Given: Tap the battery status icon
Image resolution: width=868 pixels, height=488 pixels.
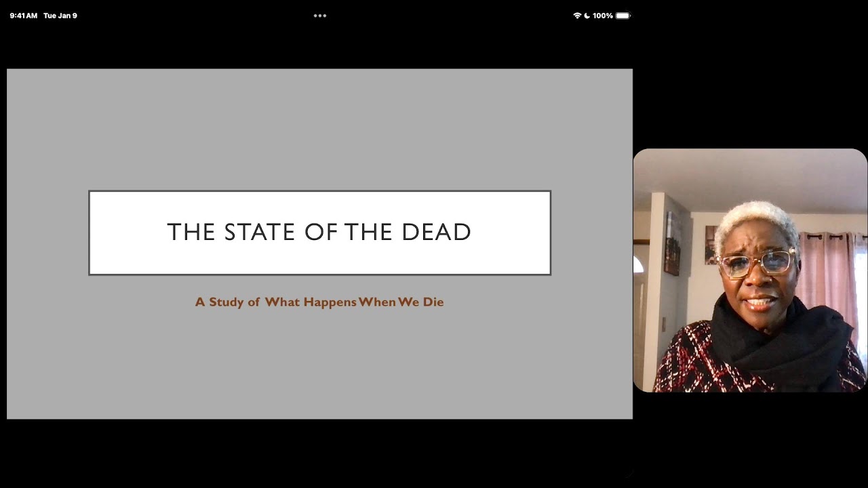Looking at the screenshot, I should (x=623, y=16).
